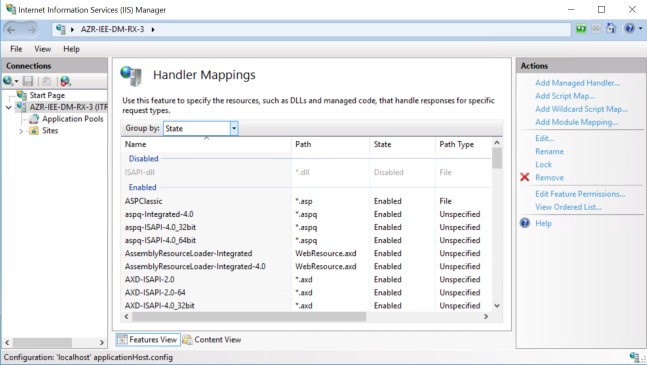647x365 pixels.
Task: Click the green refresh page icon
Action: pyautogui.click(x=581, y=28)
